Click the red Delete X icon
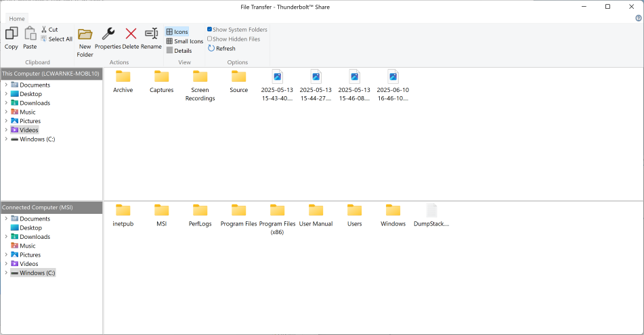 click(x=131, y=34)
